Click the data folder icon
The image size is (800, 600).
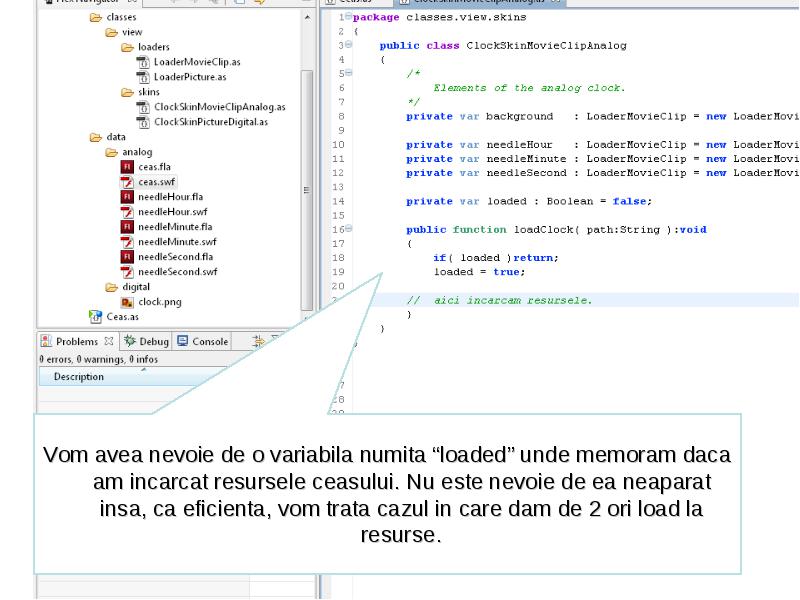click(x=96, y=137)
